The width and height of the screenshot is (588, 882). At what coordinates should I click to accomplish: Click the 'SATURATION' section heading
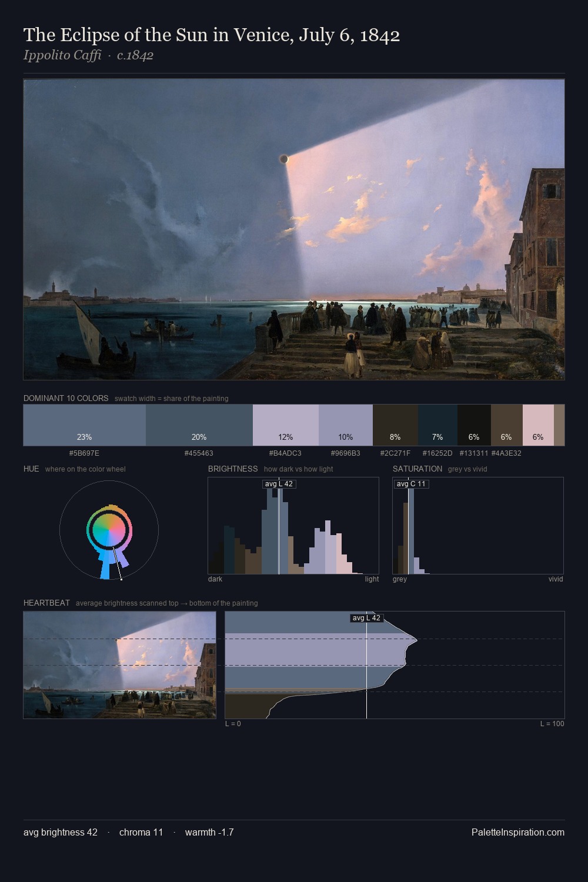(x=417, y=469)
